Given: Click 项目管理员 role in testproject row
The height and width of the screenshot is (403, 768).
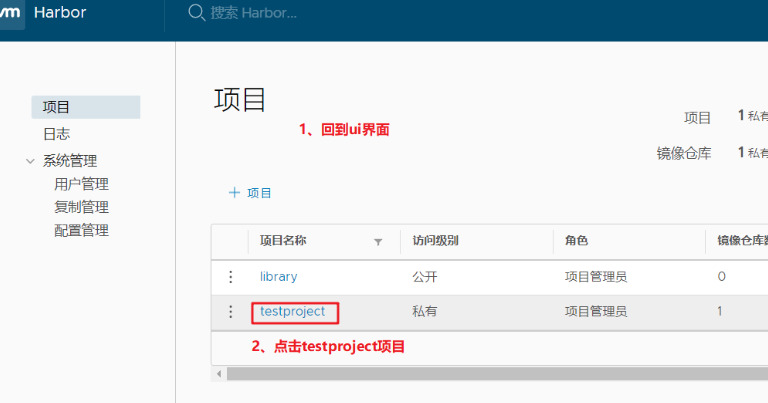Looking at the screenshot, I should 596,311.
